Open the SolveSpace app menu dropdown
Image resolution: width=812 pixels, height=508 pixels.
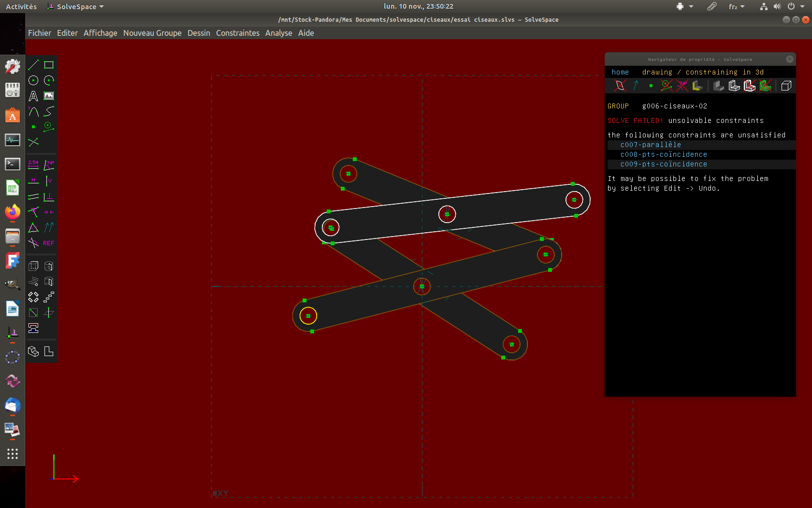[x=76, y=7]
